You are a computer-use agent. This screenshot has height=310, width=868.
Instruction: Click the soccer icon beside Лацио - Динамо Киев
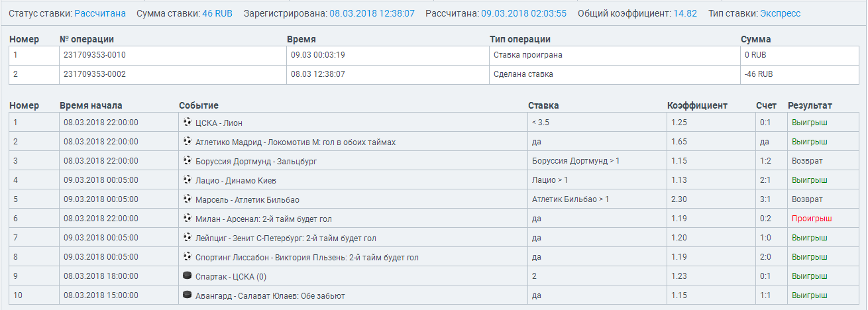[187, 180]
